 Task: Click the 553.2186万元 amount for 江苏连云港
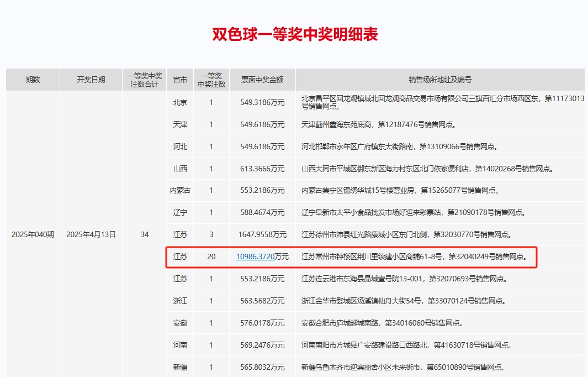pos(262,279)
